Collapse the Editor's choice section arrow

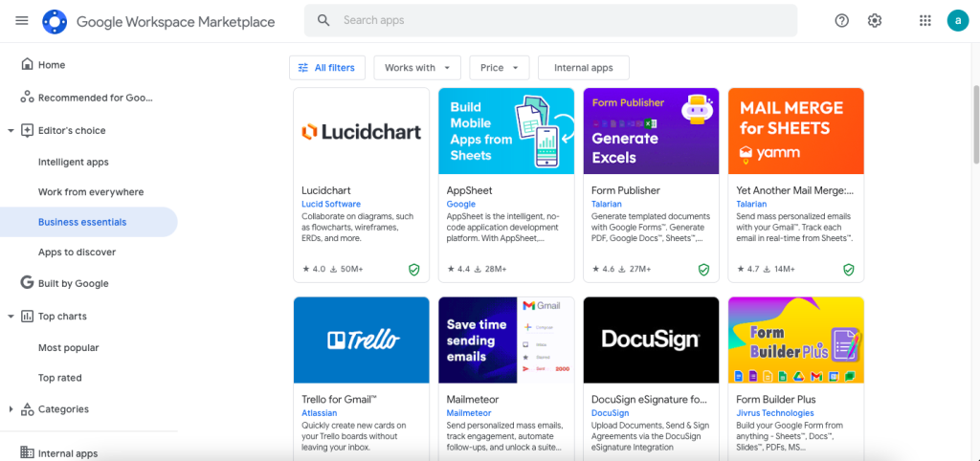[11, 131]
